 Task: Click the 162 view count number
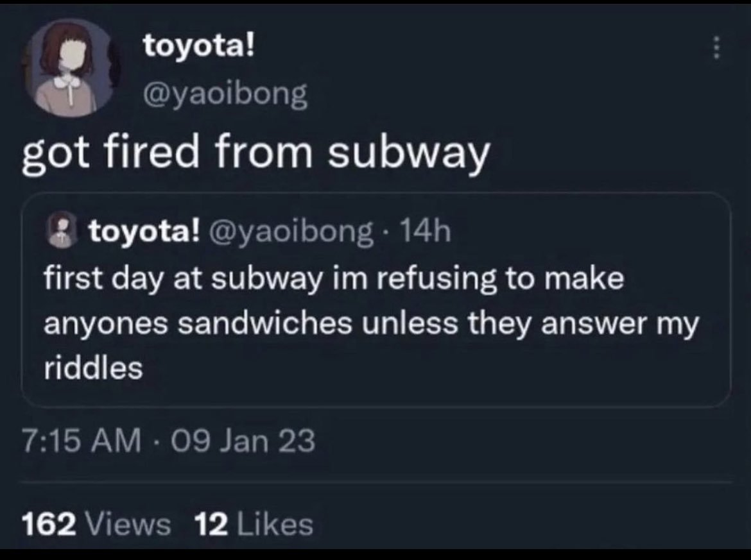[x=50, y=525]
